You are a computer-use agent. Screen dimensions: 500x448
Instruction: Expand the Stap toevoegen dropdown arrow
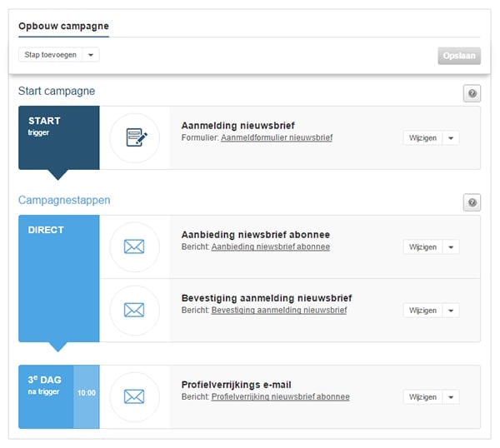click(91, 55)
